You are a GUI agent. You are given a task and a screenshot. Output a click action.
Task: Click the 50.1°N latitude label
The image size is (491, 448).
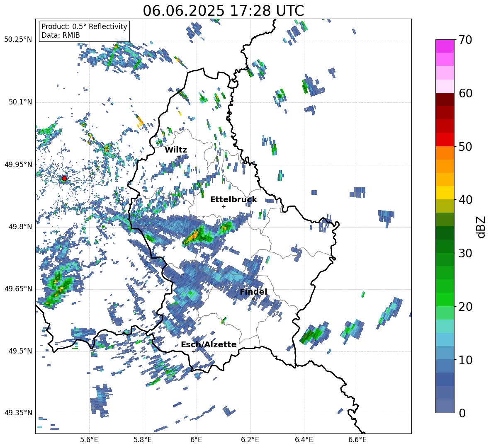(20, 102)
